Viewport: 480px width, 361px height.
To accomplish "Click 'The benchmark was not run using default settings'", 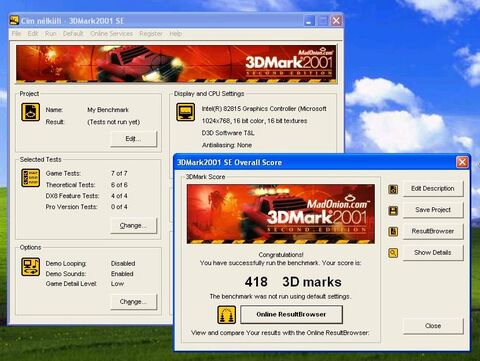I will [280, 296].
